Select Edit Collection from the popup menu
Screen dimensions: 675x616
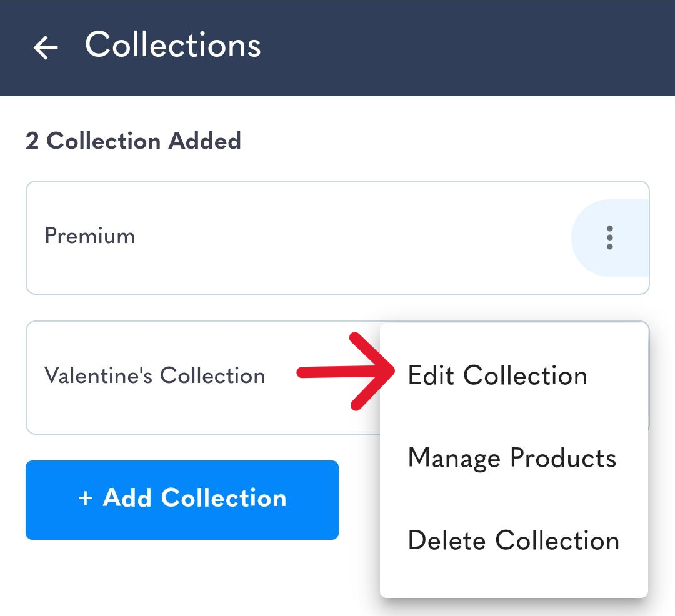[497, 375]
